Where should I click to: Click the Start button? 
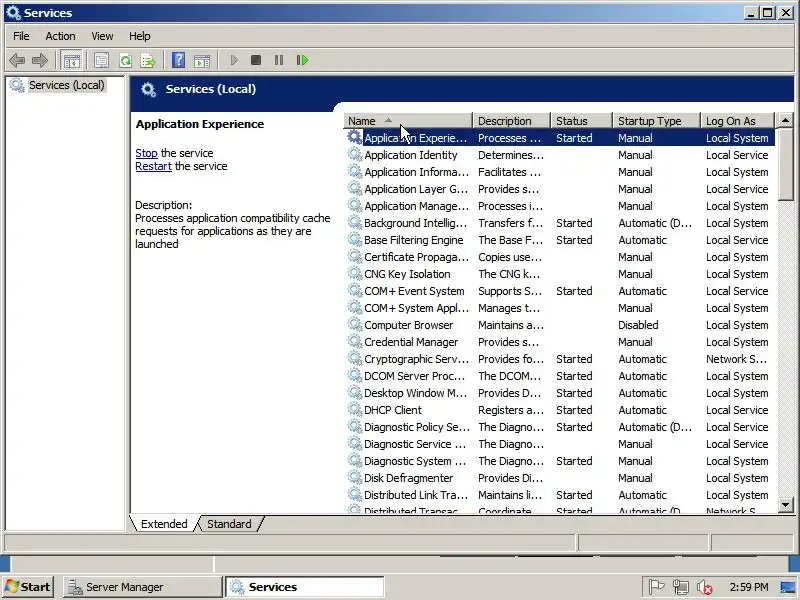click(x=29, y=587)
